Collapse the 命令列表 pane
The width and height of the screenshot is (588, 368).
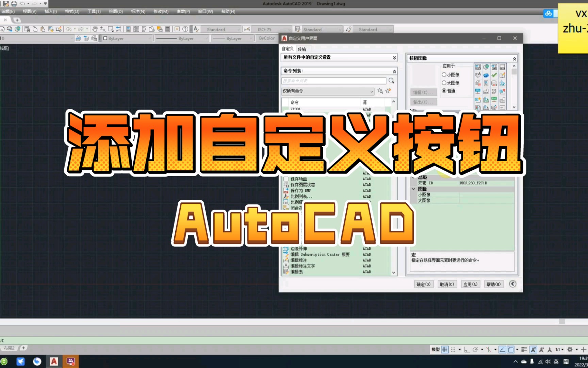point(394,71)
